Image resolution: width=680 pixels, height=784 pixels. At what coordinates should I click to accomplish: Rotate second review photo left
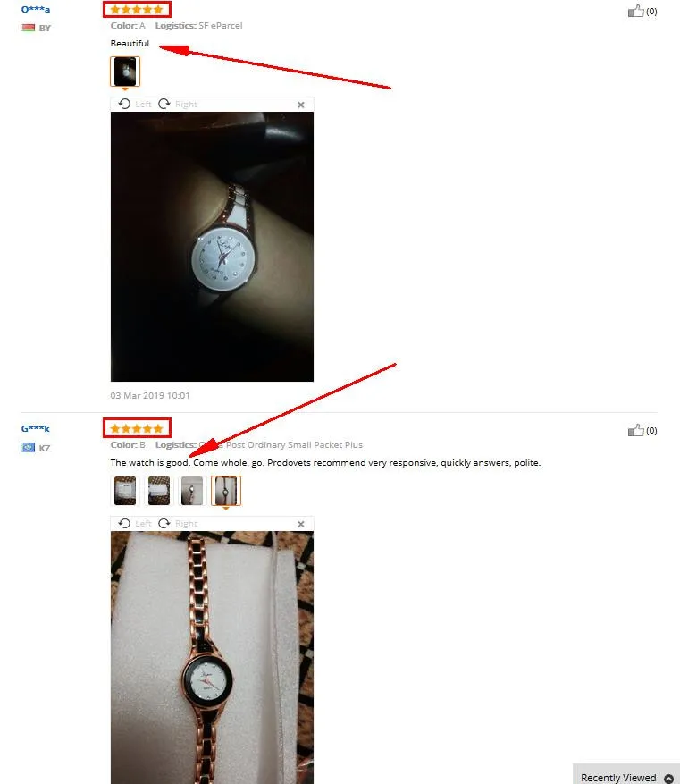pyautogui.click(x=134, y=524)
